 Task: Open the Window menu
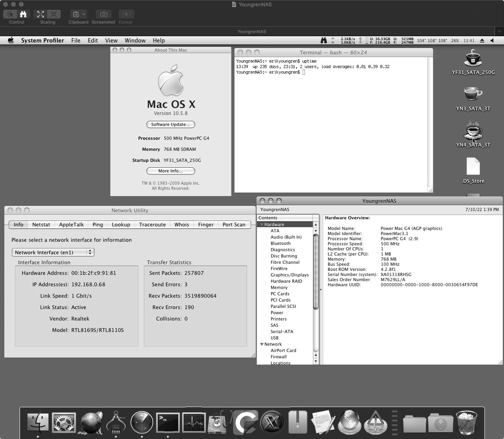tap(135, 41)
